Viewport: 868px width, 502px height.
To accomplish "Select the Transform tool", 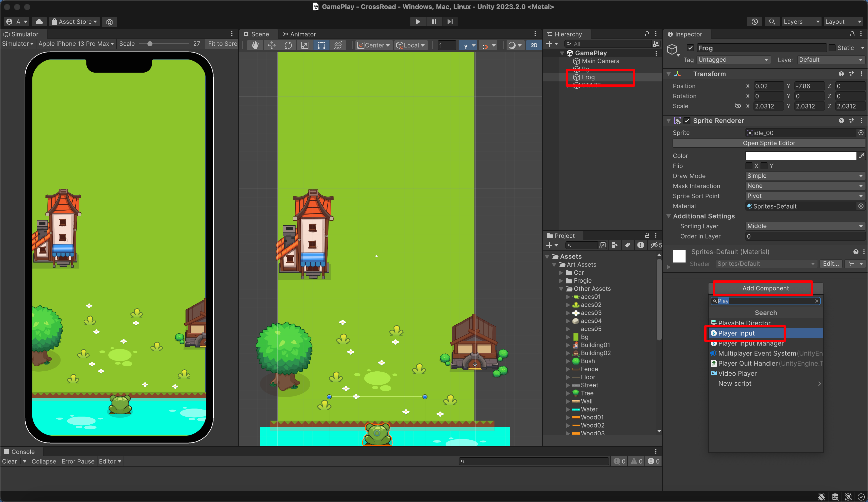I will tap(338, 45).
